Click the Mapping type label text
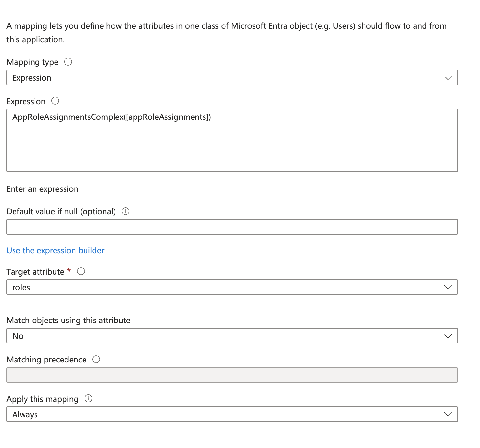 pos(33,62)
